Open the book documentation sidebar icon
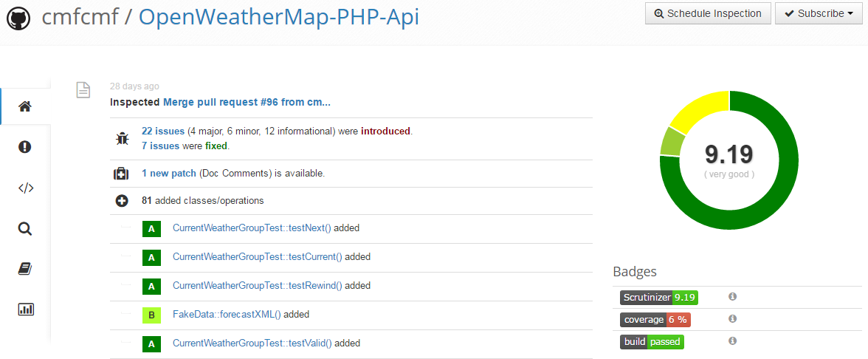Image resolution: width=868 pixels, height=359 pixels. [x=25, y=269]
